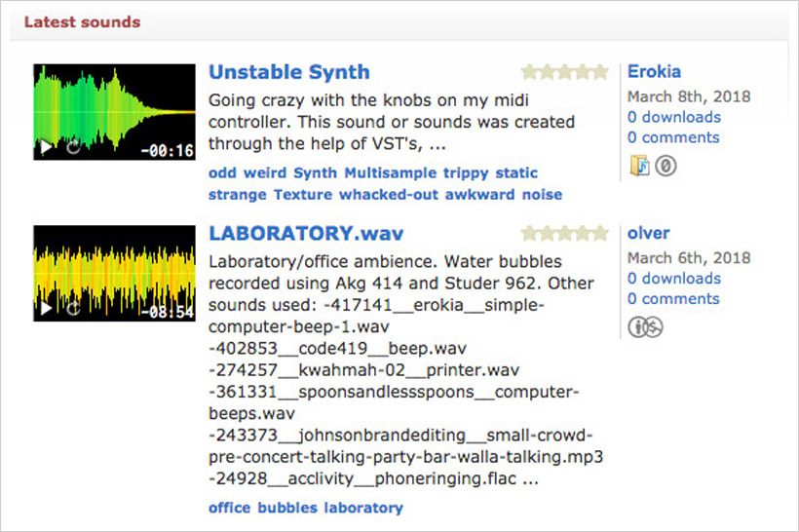Open olver's 0 downloads link
Viewport: 799px width, 532px height.
pyautogui.click(x=673, y=279)
